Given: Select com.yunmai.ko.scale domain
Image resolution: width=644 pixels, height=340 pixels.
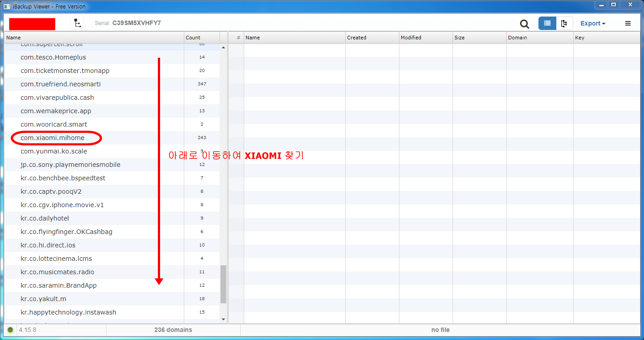Looking at the screenshot, I should pyautogui.click(x=112, y=151).
